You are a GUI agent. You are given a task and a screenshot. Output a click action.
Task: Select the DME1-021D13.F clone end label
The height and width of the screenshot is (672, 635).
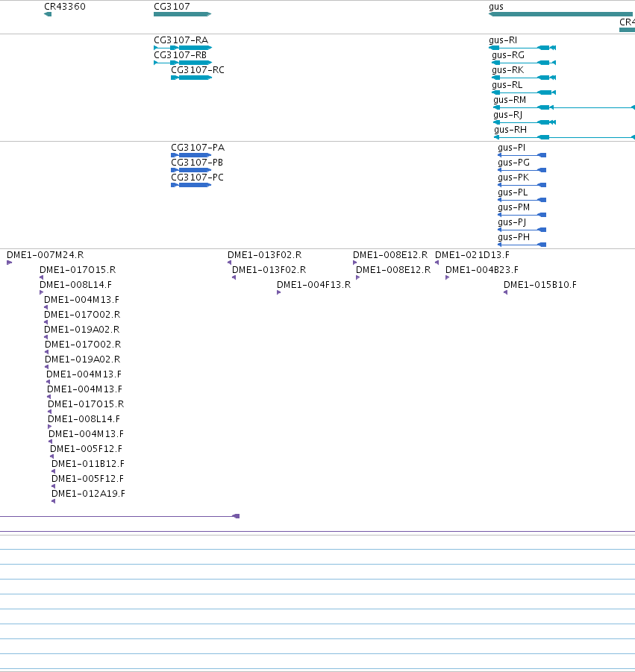click(472, 255)
